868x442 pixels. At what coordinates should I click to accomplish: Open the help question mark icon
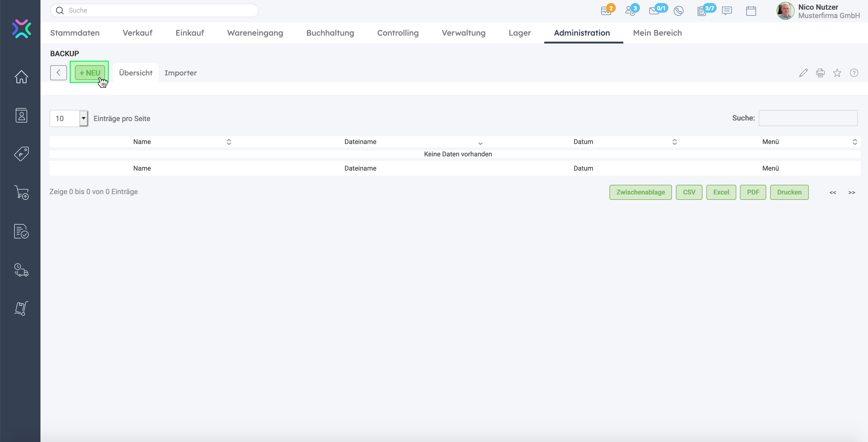pos(854,73)
